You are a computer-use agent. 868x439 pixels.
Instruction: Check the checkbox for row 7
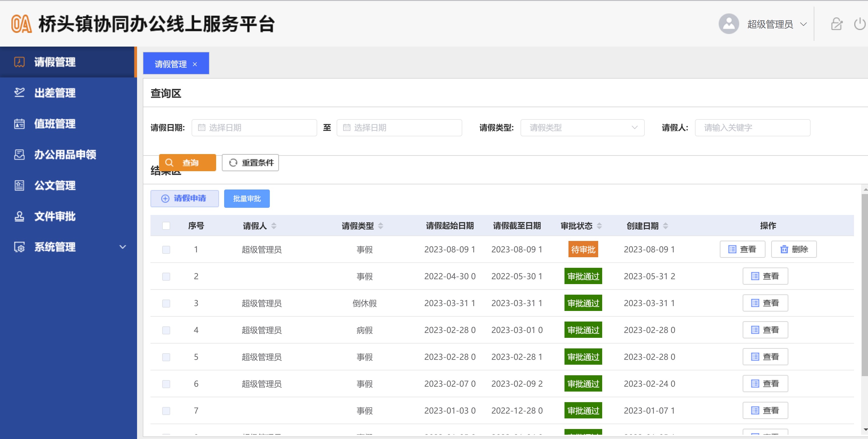pyautogui.click(x=166, y=411)
